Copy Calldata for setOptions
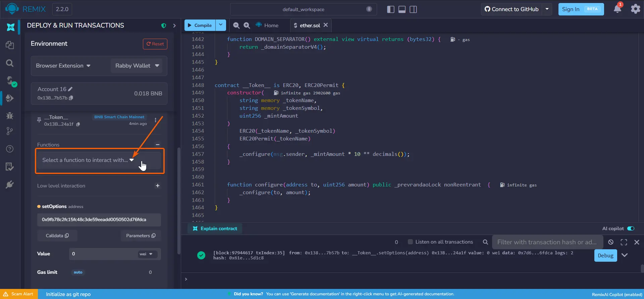Viewport: 644px width, 299px height. click(x=57, y=236)
